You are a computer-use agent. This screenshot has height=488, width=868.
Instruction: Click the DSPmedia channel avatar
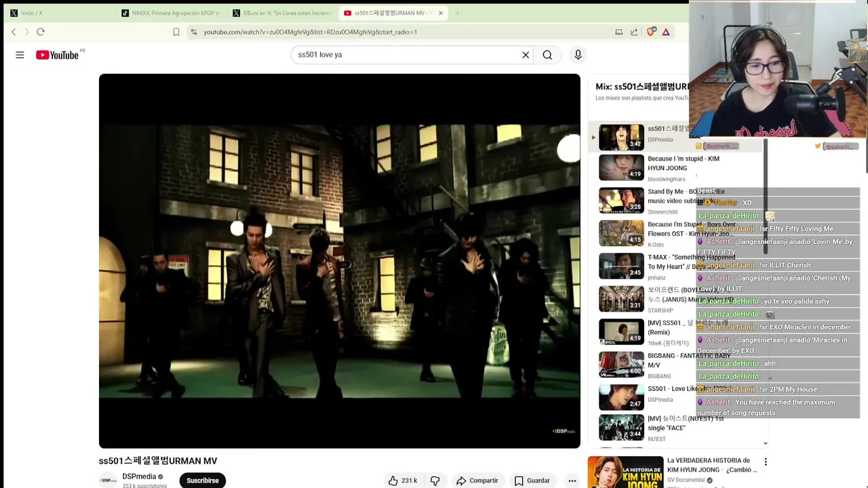tap(108, 481)
